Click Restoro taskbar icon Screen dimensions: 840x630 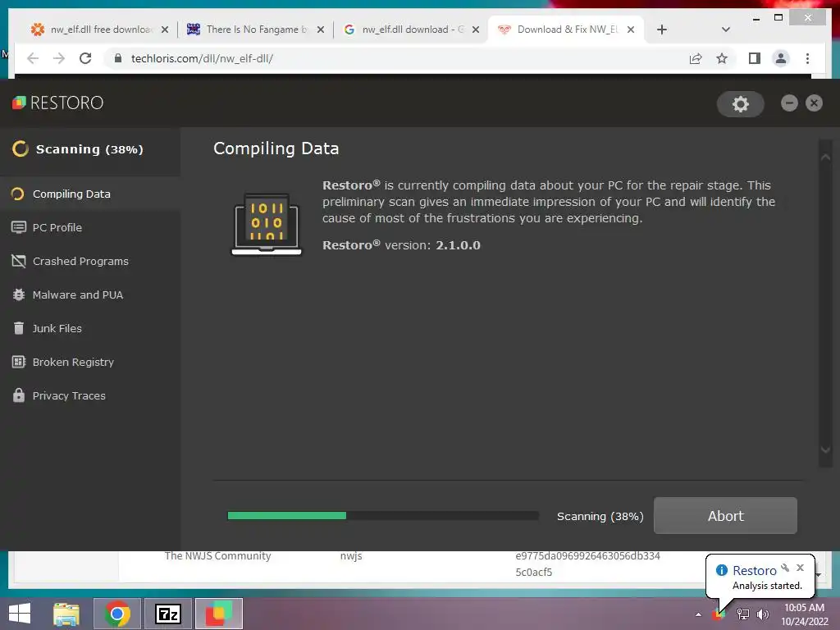[218, 614]
